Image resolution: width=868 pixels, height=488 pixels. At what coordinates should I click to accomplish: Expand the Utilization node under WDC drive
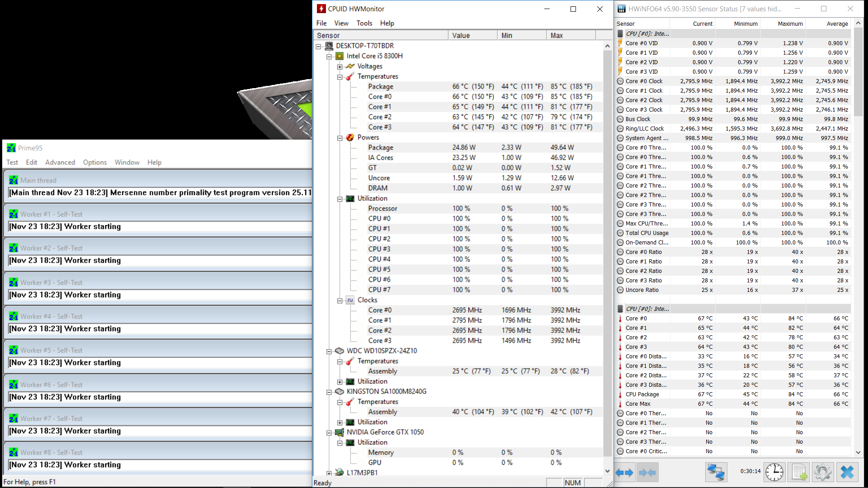pyautogui.click(x=340, y=382)
